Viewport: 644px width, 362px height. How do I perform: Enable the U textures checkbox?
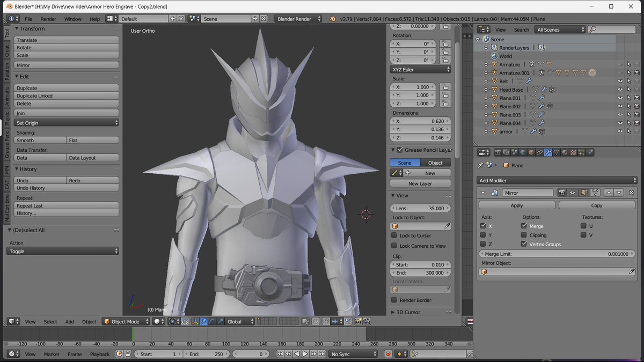583,226
